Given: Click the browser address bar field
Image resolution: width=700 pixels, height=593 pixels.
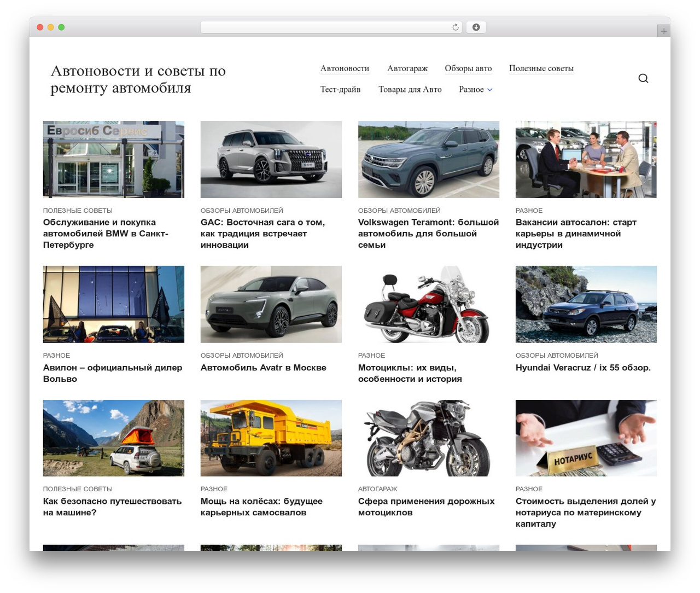Looking at the screenshot, I should click(331, 27).
